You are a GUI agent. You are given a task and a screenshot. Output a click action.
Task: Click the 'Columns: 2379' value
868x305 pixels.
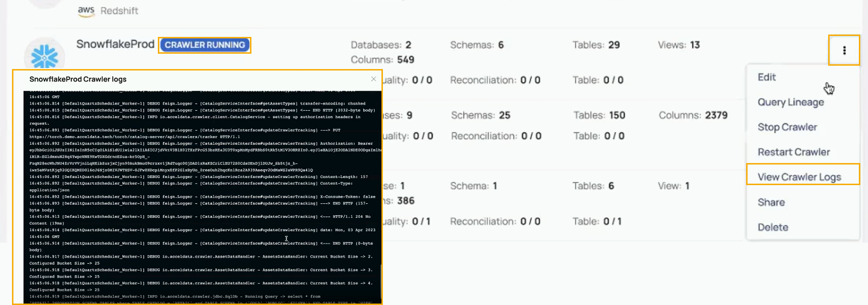click(693, 116)
